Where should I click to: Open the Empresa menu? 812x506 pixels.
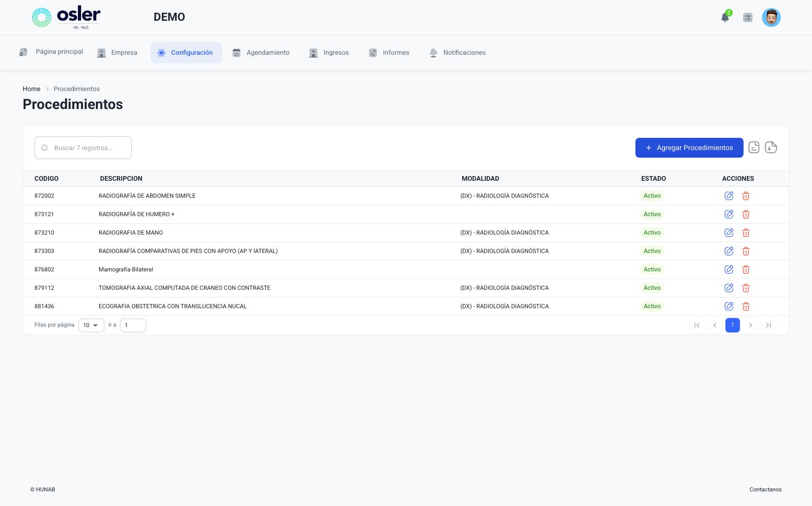click(x=117, y=52)
